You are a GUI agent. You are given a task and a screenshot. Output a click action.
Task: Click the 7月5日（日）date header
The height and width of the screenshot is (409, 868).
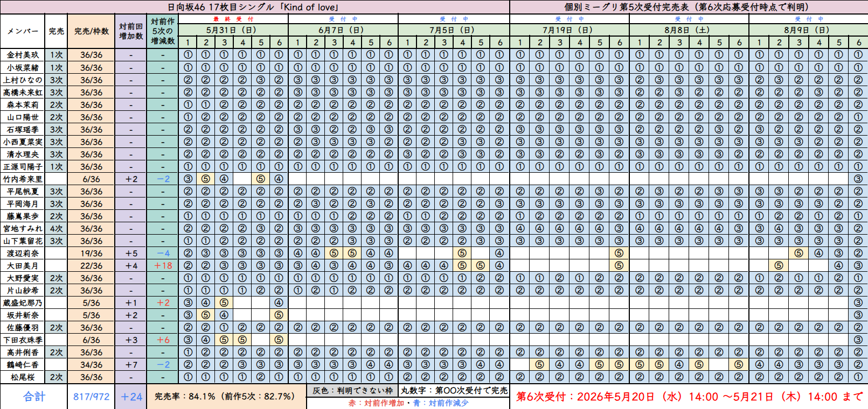click(x=454, y=30)
